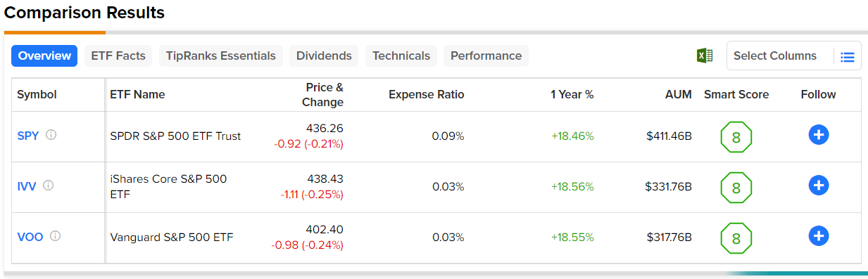Switch to the ETF Facts tab

(x=118, y=56)
